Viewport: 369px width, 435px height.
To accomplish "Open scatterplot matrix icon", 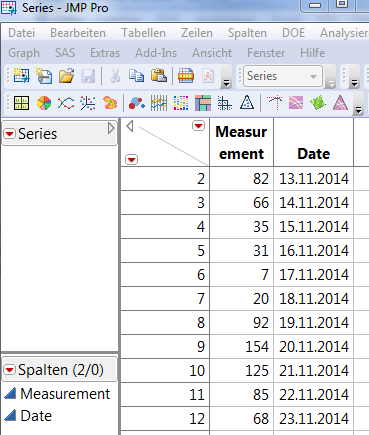I will click(x=225, y=103).
